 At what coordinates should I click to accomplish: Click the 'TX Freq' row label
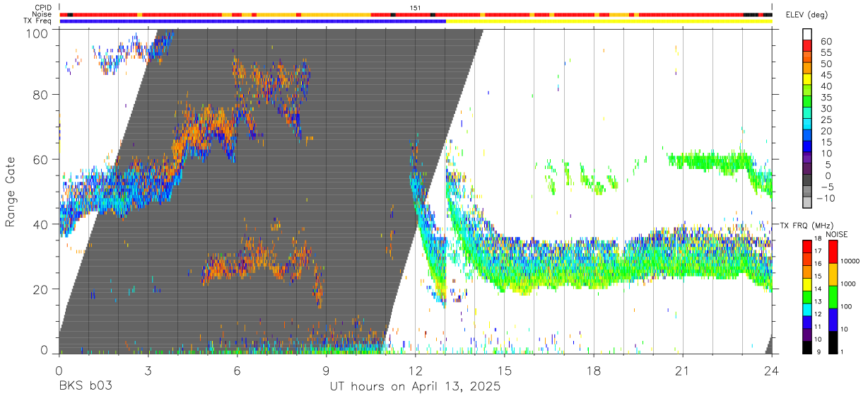pos(38,21)
